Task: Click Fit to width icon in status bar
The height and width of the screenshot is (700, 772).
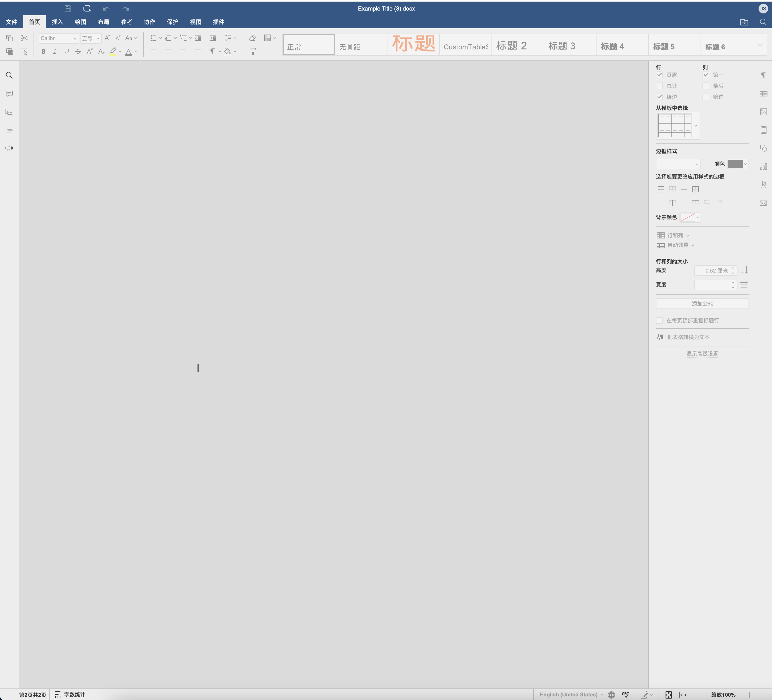Action: click(x=683, y=695)
